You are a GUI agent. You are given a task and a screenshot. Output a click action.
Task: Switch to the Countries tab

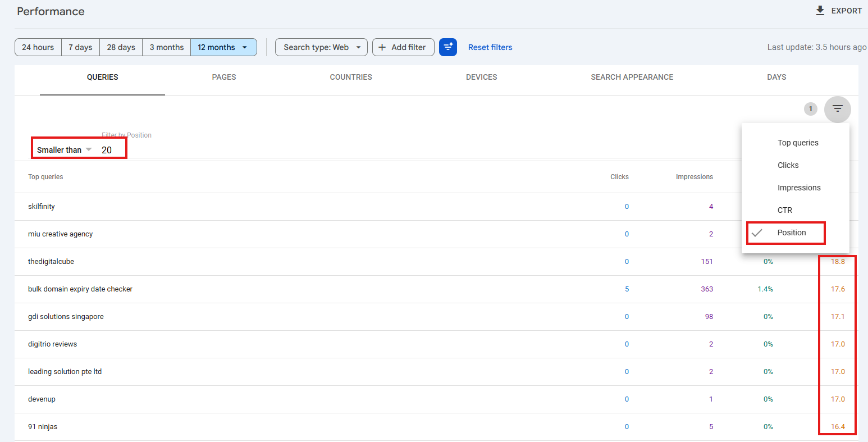click(x=350, y=77)
